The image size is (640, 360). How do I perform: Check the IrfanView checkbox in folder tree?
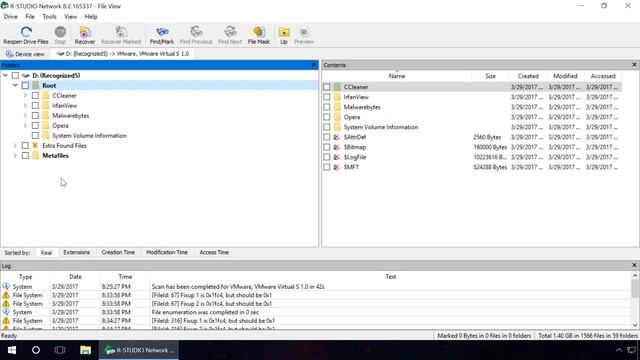35,105
